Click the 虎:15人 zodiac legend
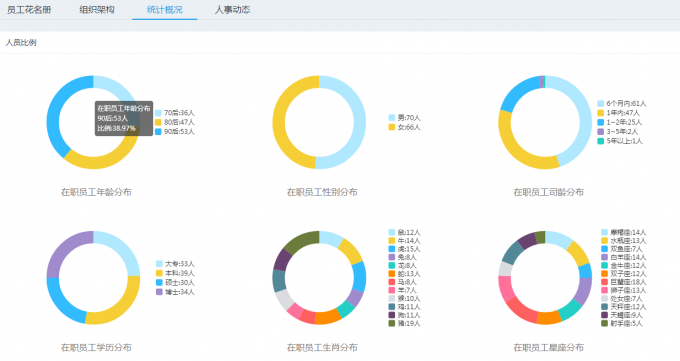The height and width of the screenshot is (361, 680). point(404,249)
